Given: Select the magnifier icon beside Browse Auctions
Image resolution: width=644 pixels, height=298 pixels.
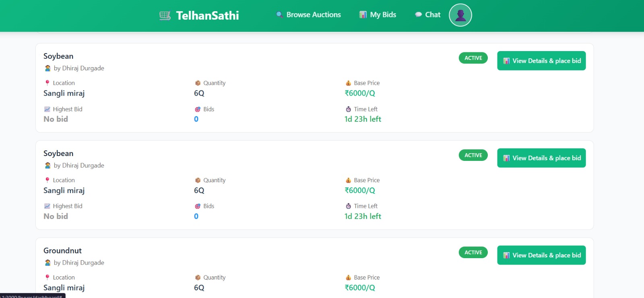Looking at the screenshot, I should pos(279,14).
